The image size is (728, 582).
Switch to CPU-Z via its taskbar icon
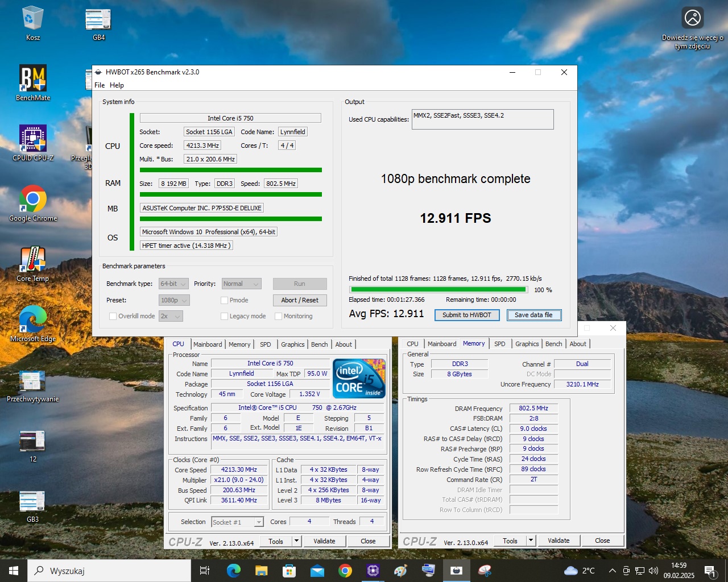pyautogui.click(x=373, y=571)
